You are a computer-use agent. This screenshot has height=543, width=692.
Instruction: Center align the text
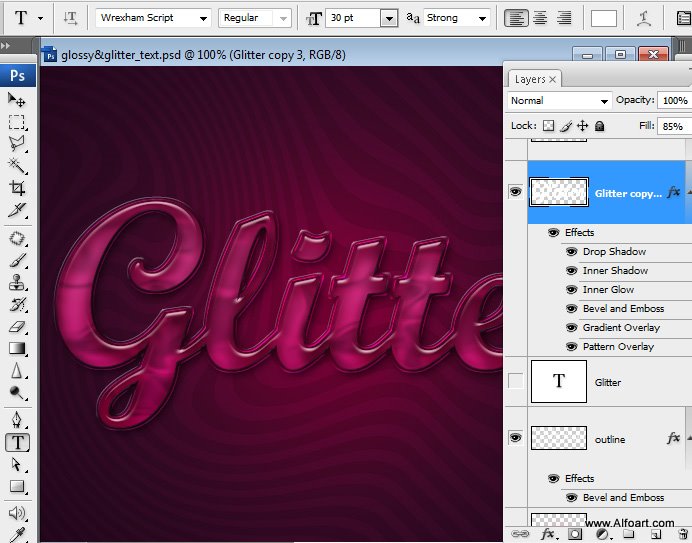tap(540, 18)
